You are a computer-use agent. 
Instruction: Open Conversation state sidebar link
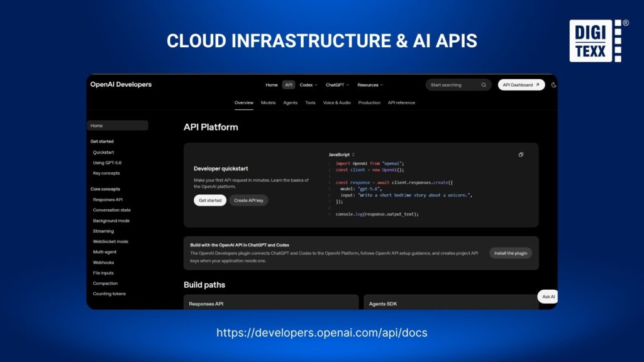coord(112,210)
